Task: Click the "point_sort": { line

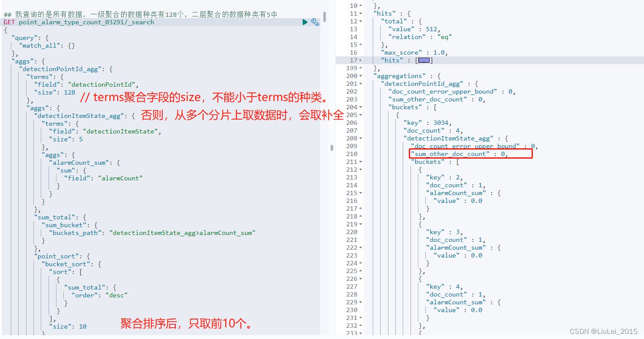Action: pos(62,256)
